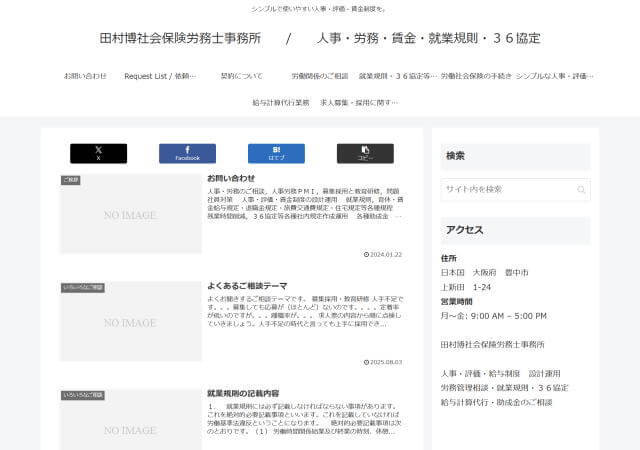The width and height of the screenshot is (640, 450).
Task: Copy the page URL with コピー button
Action: coord(365,154)
